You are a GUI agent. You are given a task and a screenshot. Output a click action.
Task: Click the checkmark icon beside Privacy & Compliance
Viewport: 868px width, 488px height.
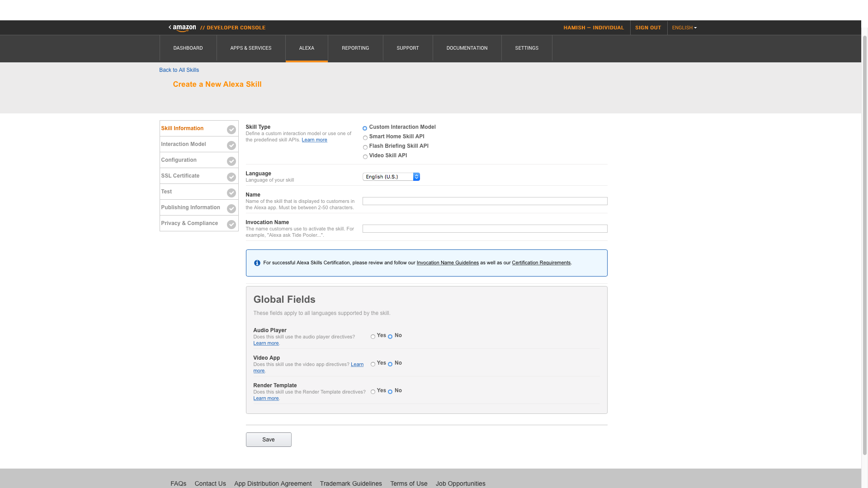[x=231, y=225]
